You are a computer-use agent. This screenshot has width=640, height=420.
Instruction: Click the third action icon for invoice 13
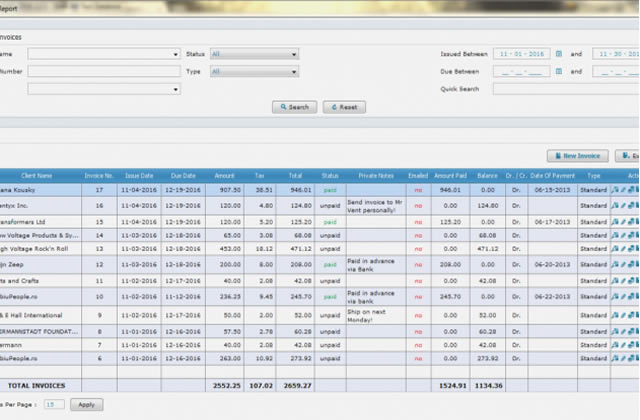[629, 249]
